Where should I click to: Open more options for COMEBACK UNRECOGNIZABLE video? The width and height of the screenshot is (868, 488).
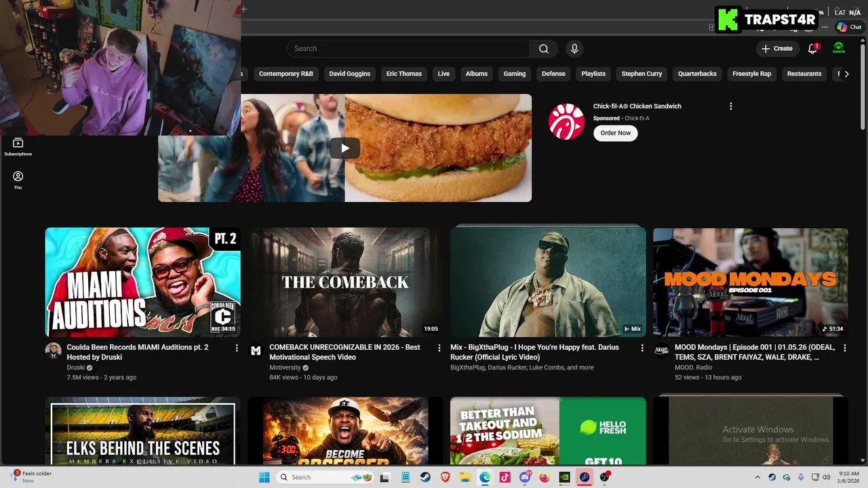click(439, 348)
